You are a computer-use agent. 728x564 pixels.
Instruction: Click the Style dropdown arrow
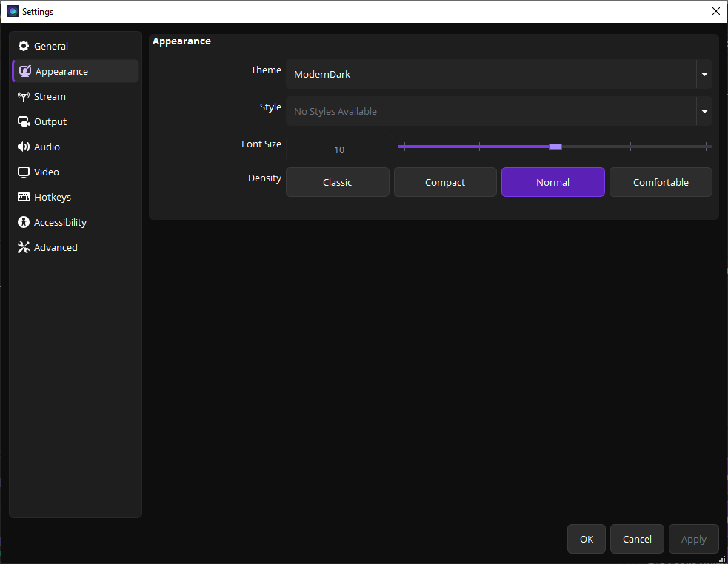click(704, 112)
